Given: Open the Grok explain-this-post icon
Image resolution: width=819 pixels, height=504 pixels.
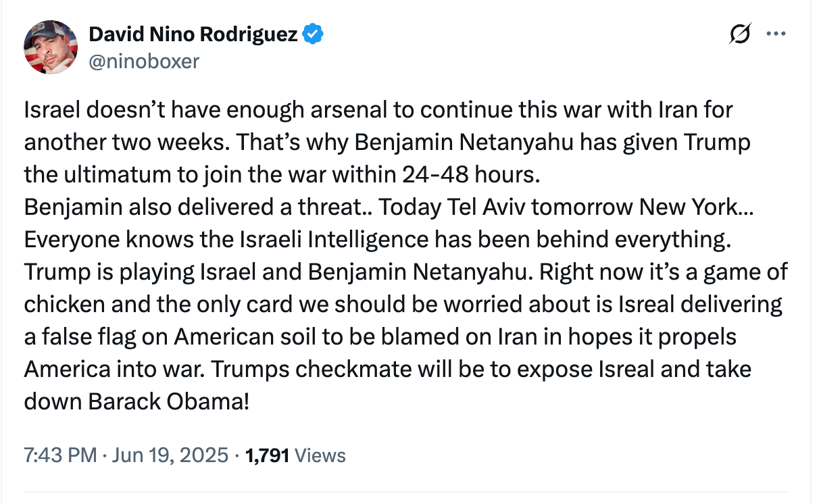Looking at the screenshot, I should pos(741,34).
